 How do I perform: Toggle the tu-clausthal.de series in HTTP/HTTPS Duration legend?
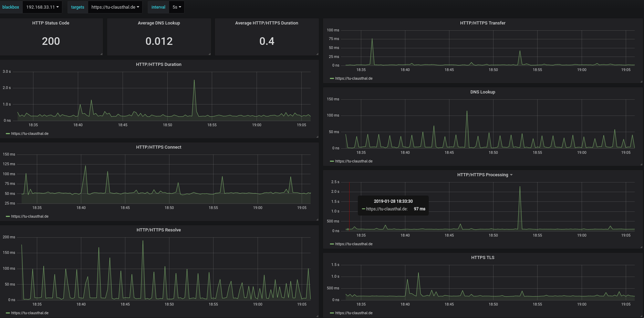pyautogui.click(x=30, y=134)
